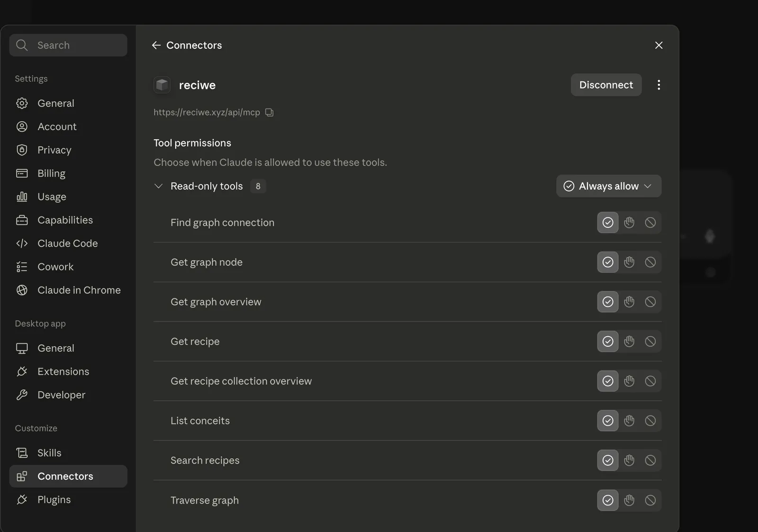
Task: Close the settings dialog
Action: (659, 45)
